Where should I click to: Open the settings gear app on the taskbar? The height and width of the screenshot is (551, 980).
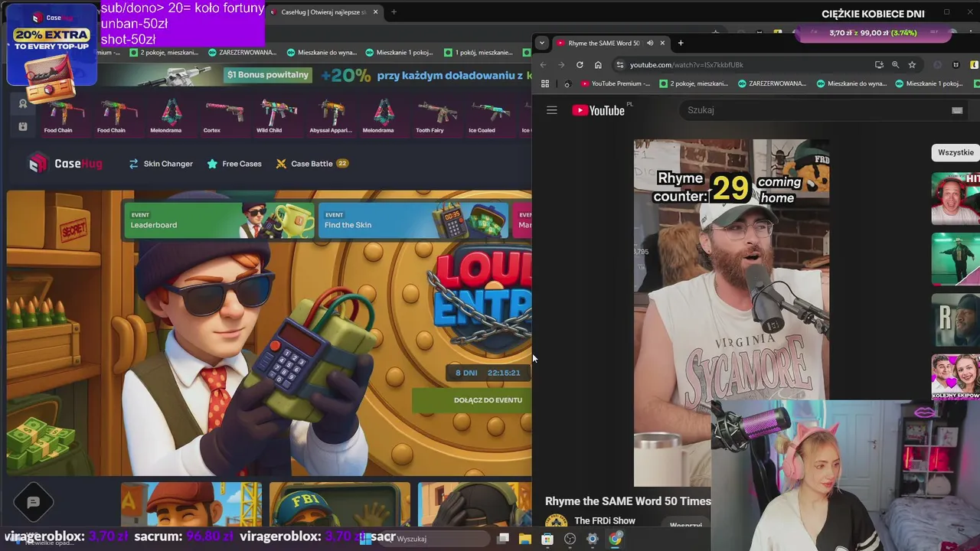[x=592, y=539]
